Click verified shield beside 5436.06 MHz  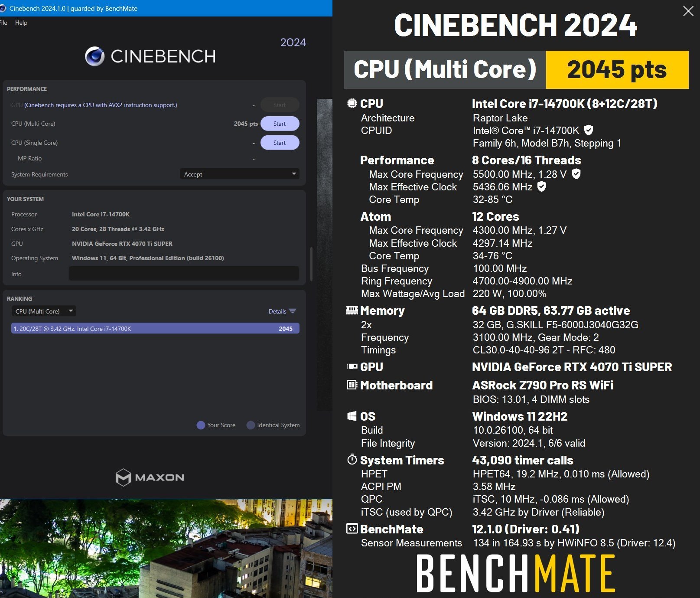542,186
